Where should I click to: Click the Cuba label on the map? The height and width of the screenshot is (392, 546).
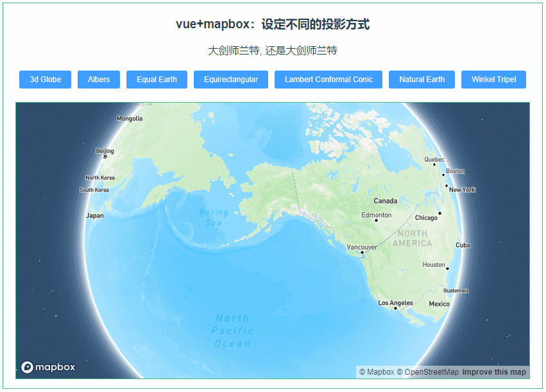click(463, 245)
